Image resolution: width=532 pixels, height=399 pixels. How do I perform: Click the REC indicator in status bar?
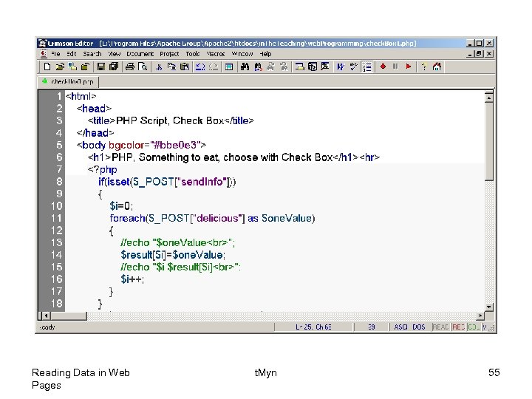click(458, 327)
